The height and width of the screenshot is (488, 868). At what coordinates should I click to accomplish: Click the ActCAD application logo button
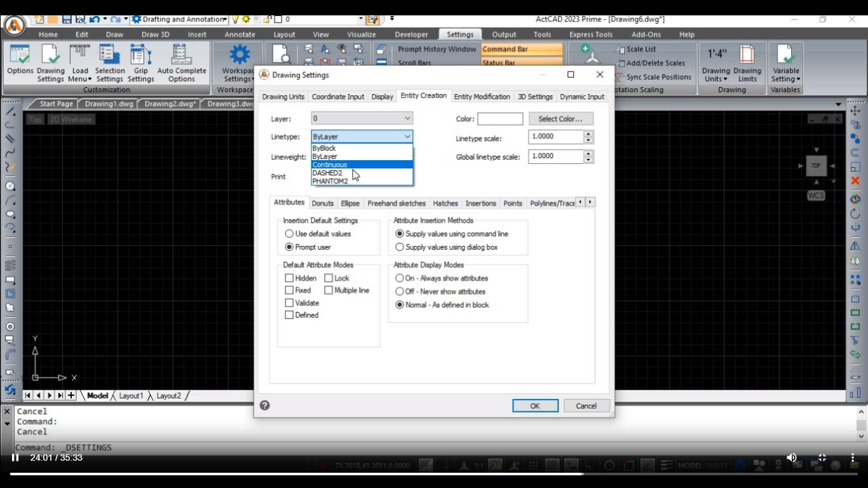14,26
